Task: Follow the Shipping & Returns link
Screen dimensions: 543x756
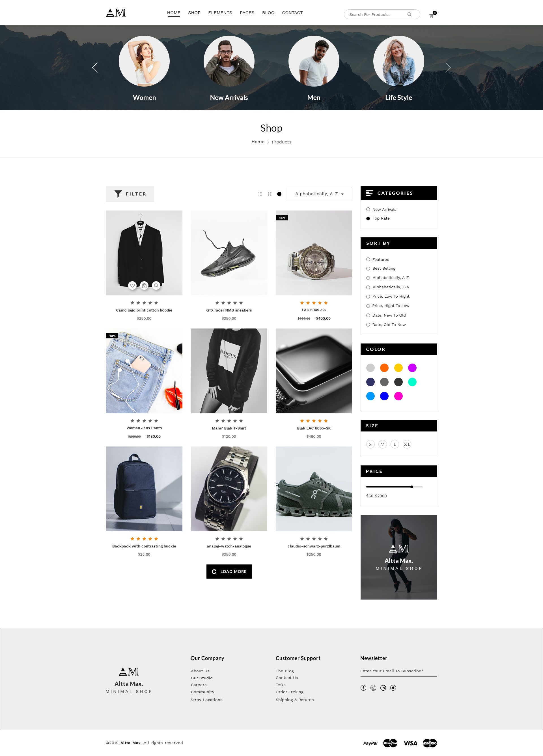Action: click(295, 700)
